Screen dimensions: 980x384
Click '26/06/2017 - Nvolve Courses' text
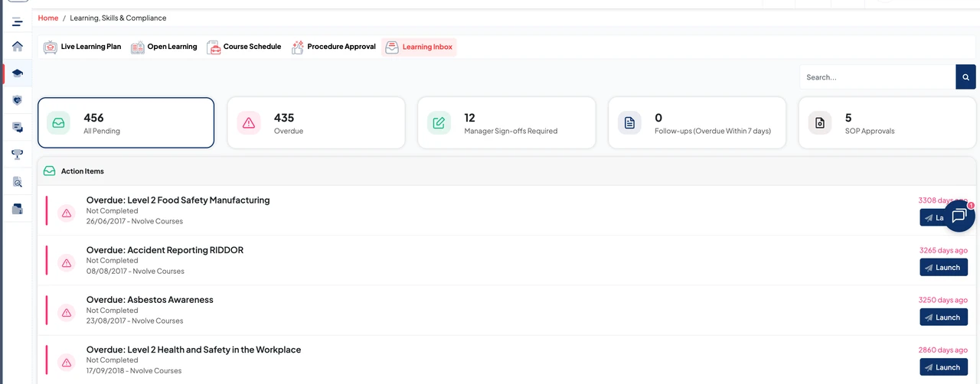click(135, 222)
